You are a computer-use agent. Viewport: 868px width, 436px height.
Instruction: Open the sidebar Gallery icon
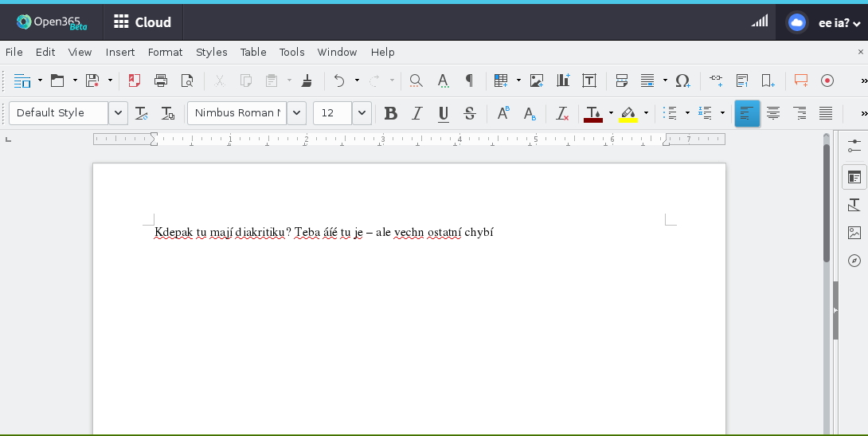[854, 233]
